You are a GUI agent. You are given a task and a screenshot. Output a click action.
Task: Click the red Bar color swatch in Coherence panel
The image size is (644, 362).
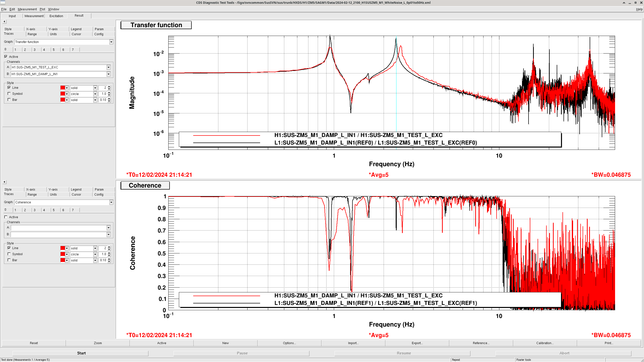point(63,260)
